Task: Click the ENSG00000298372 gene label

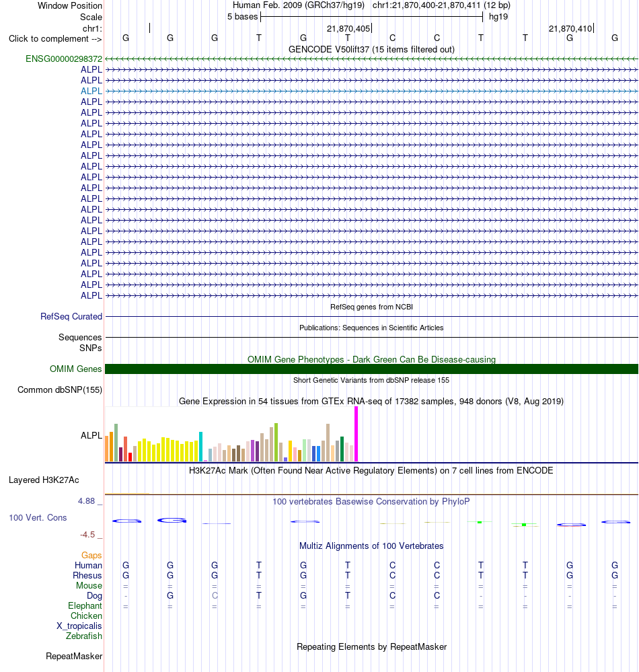Action: coord(64,59)
